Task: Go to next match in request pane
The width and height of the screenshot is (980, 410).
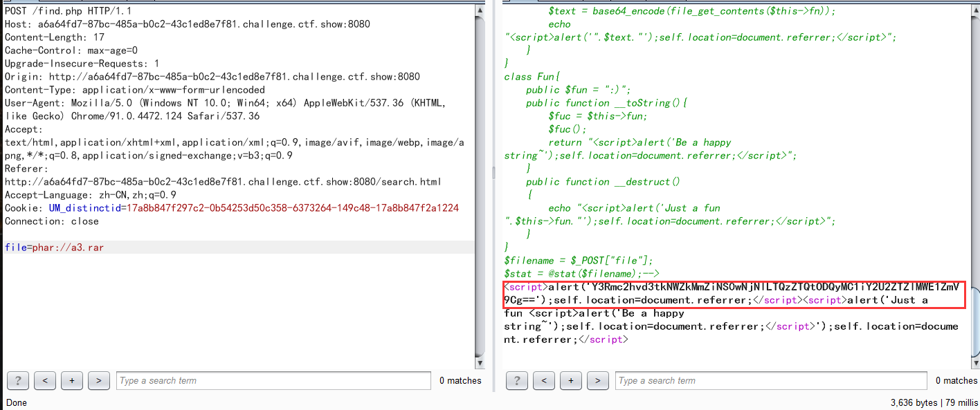Action: tap(99, 380)
